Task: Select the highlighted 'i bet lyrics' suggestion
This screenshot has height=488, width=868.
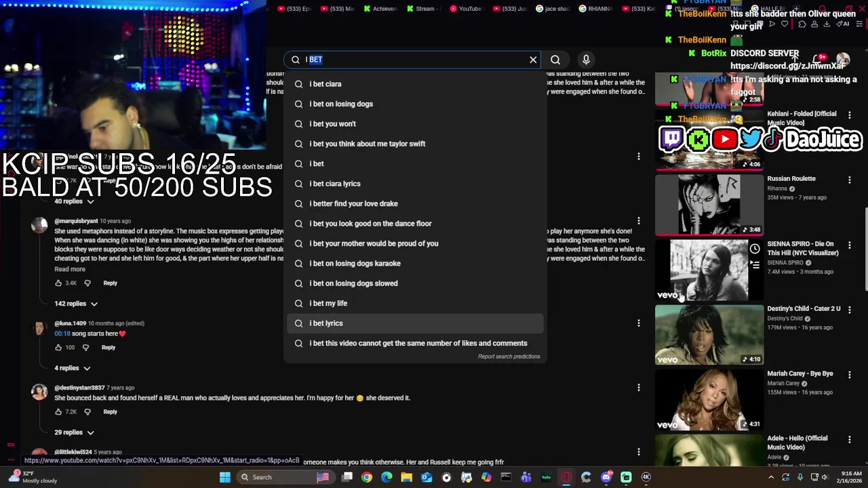Action: [x=415, y=323]
